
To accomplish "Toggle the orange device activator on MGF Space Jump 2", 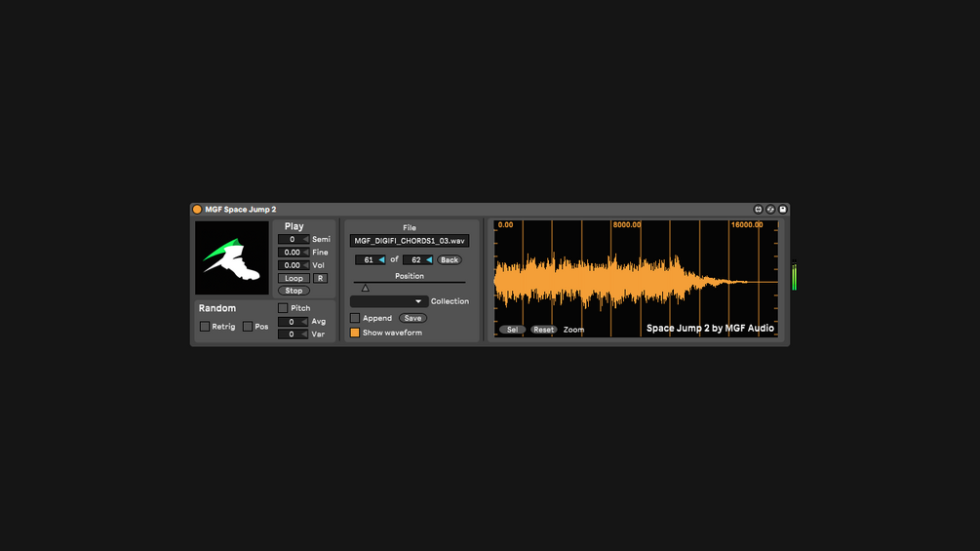I will [x=197, y=210].
